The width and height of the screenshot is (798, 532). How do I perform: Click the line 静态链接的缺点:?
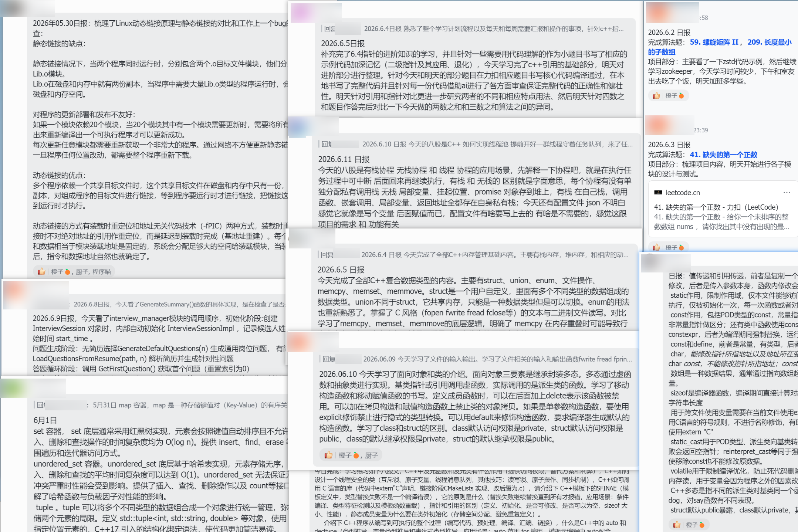(x=59, y=44)
